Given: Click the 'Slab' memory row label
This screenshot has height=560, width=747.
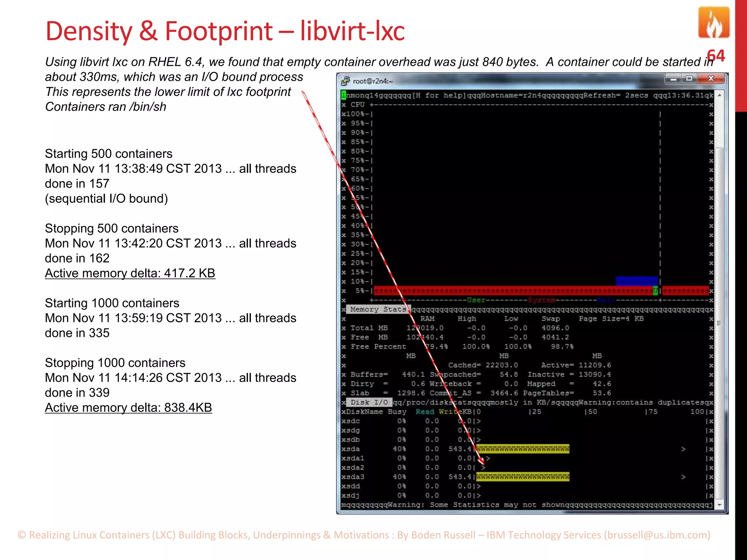Looking at the screenshot, I should (x=360, y=393).
